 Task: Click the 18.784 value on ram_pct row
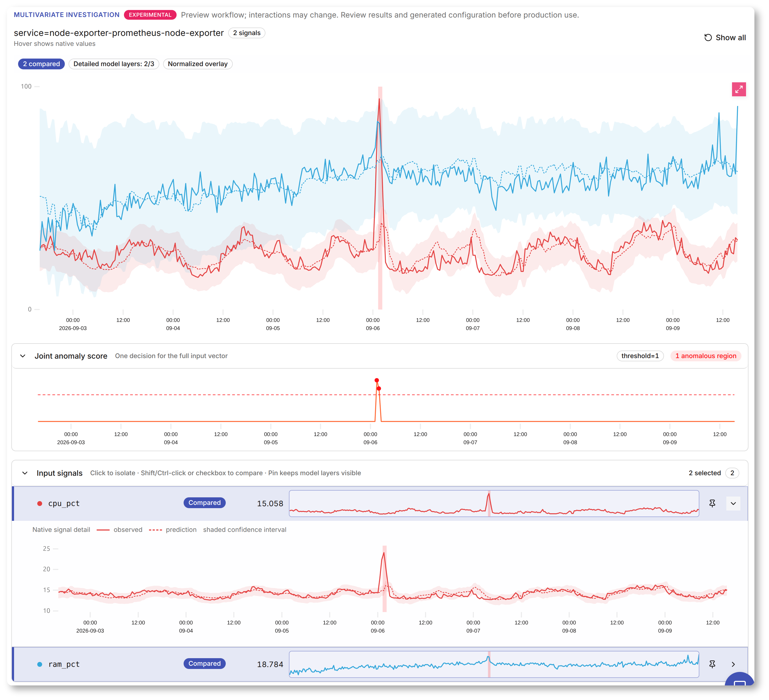click(x=270, y=664)
